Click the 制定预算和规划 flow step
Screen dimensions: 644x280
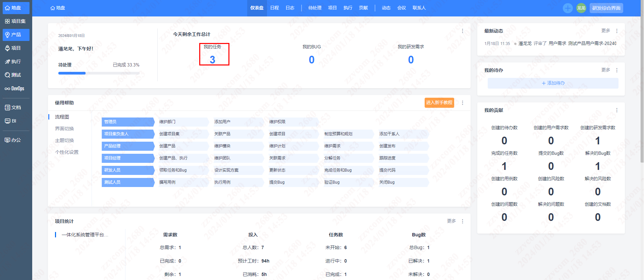pos(348,134)
